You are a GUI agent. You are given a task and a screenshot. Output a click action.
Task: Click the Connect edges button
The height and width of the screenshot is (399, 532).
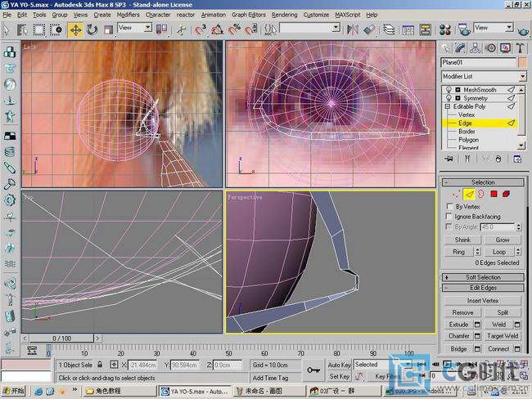[x=498, y=349]
